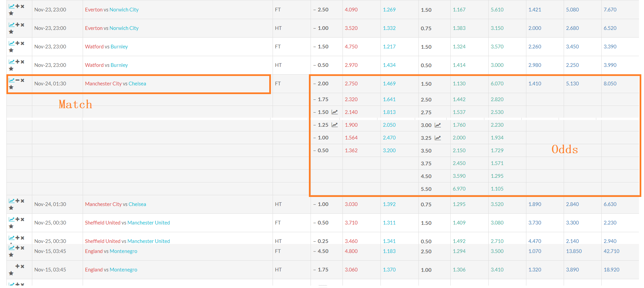Select odds value 3.590 for total 4.50
This screenshot has height=288, width=644.
click(459, 176)
